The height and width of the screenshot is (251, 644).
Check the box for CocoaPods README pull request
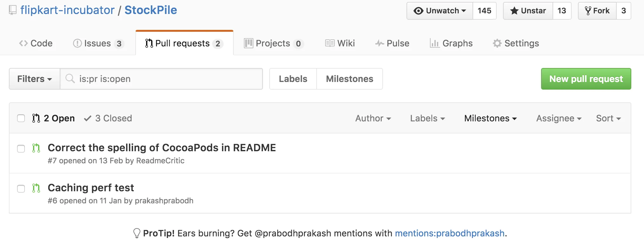[21, 149]
